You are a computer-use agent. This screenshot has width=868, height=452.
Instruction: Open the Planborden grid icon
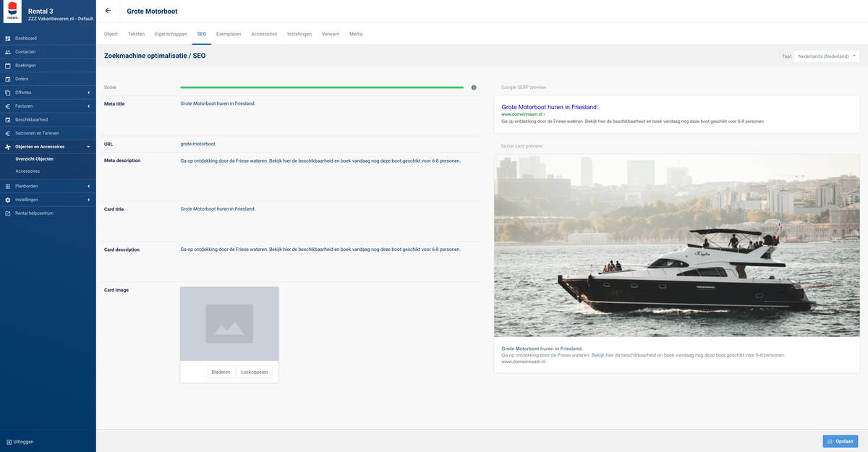pyautogui.click(x=8, y=186)
